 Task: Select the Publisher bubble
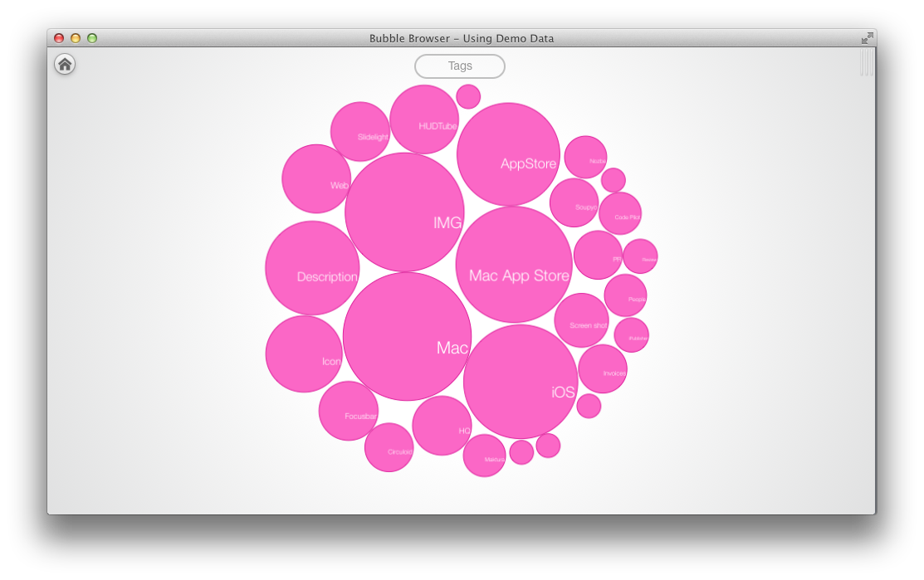coord(632,335)
